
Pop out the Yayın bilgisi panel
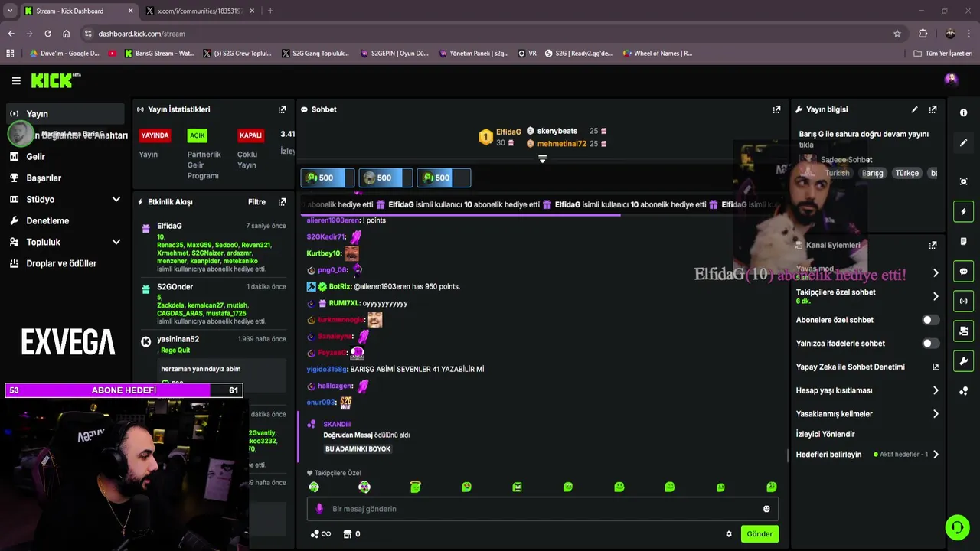pyautogui.click(x=933, y=109)
